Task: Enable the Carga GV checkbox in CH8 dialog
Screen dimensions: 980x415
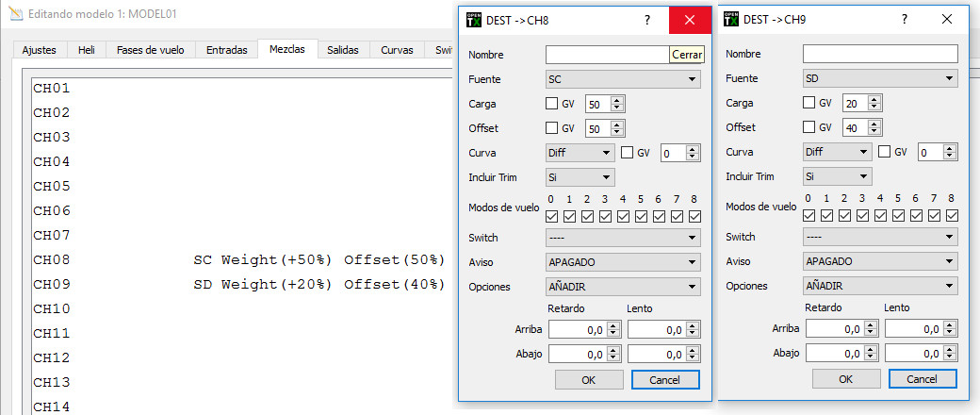Action: (x=552, y=104)
